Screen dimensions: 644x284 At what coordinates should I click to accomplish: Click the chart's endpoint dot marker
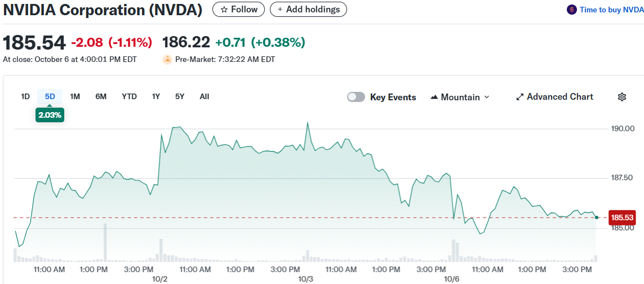point(597,218)
